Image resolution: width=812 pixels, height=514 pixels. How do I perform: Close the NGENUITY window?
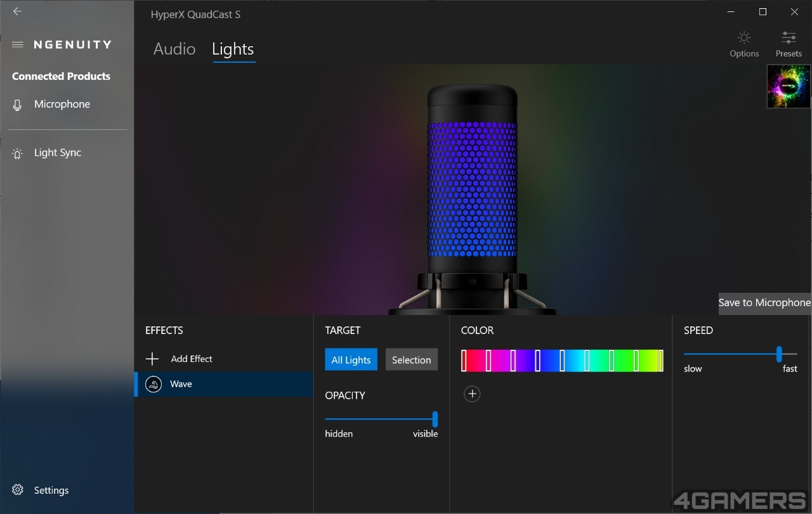[x=794, y=11]
